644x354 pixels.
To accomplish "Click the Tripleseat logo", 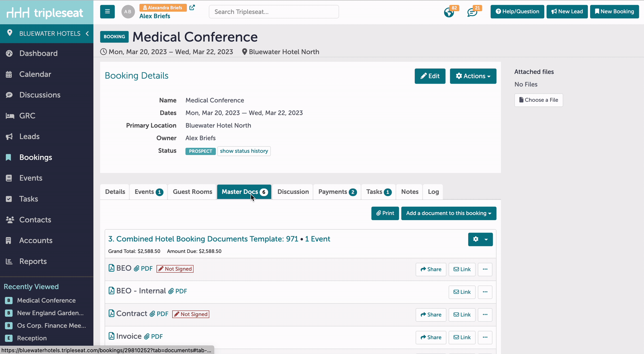I will click(45, 13).
